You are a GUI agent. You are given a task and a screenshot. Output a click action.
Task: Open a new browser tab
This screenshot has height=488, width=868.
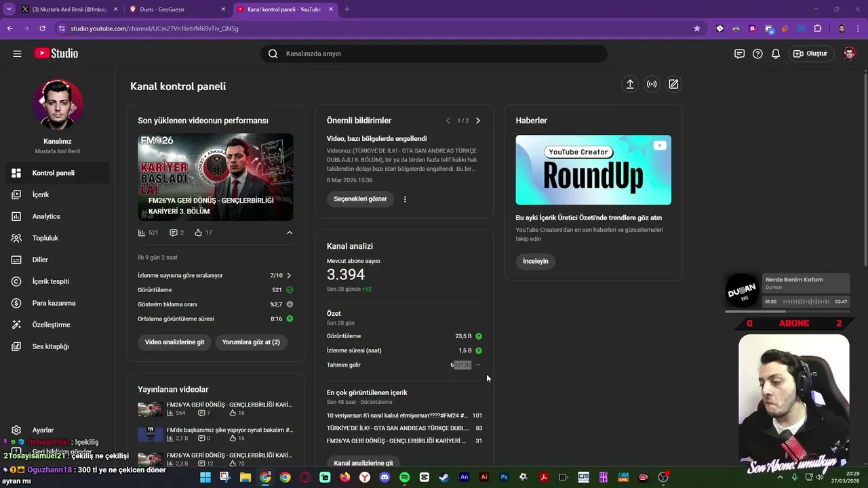[x=347, y=9]
